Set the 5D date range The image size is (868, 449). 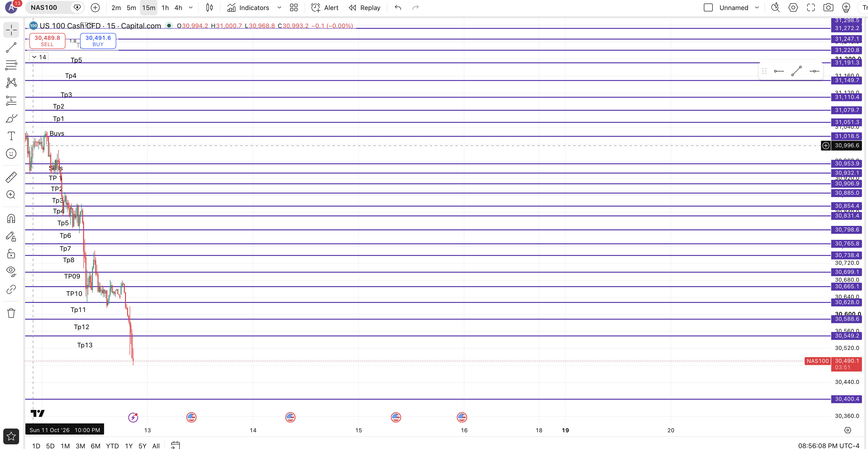pyautogui.click(x=50, y=446)
